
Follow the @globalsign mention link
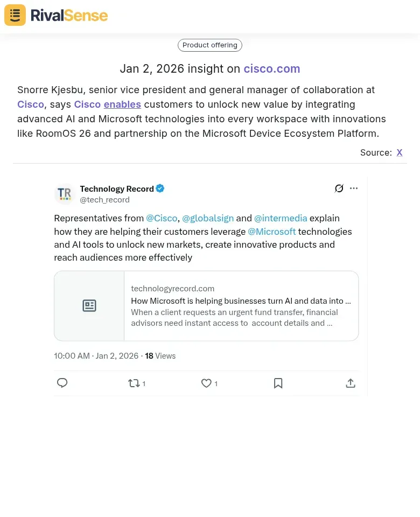click(208, 218)
